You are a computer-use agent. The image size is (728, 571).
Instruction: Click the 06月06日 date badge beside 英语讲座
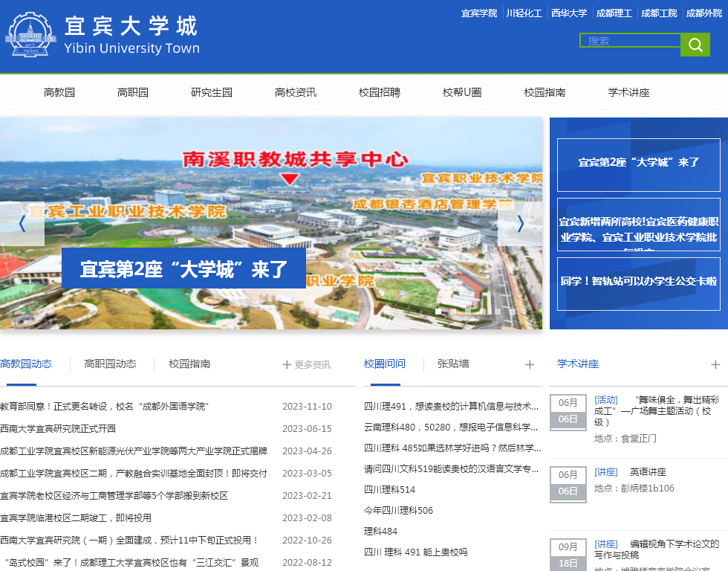pyautogui.click(x=568, y=484)
